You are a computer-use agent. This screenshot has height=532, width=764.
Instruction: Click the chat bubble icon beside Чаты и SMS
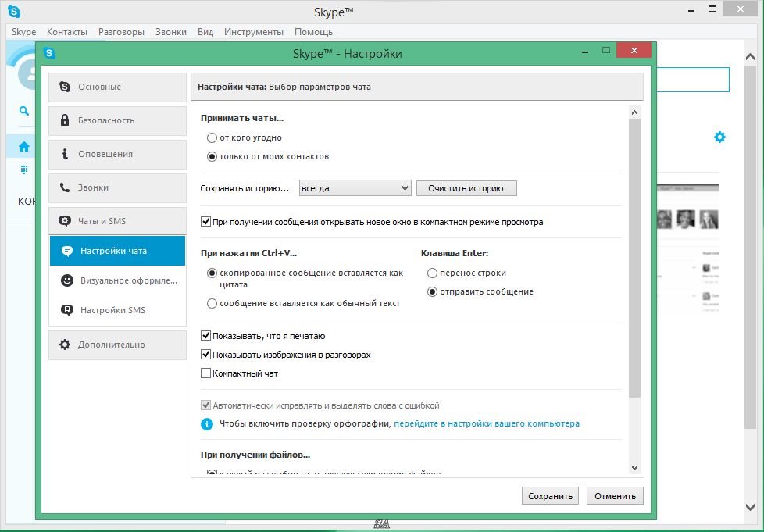[65, 221]
